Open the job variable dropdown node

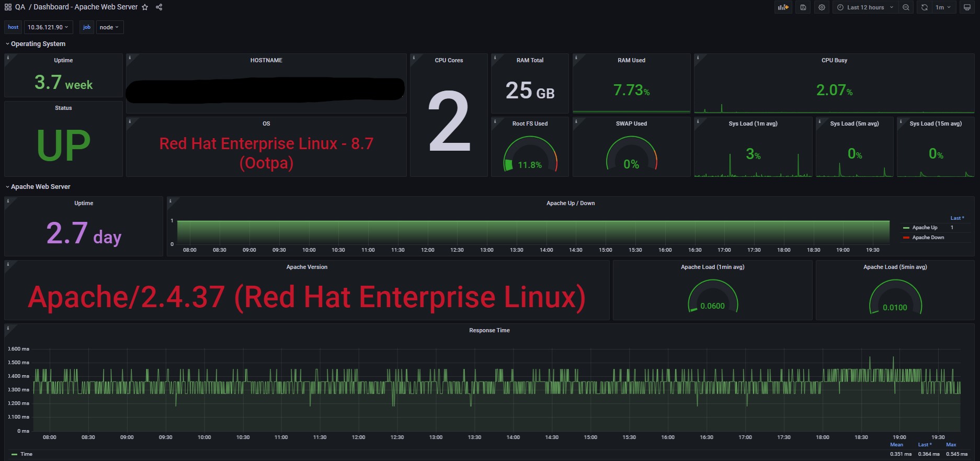coord(109,27)
